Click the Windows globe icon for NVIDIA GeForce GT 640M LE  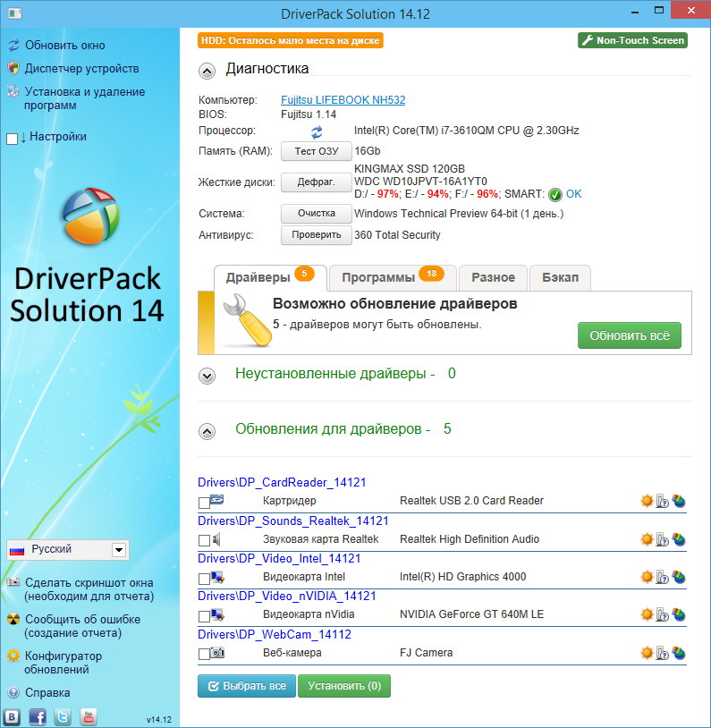pyautogui.click(x=679, y=614)
